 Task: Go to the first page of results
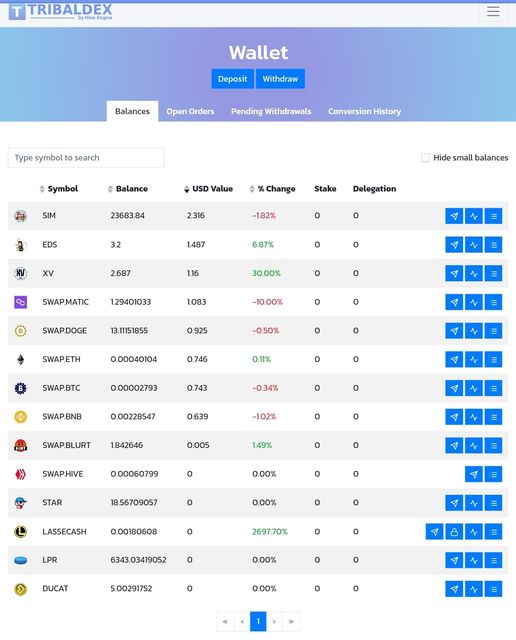click(x=225, y=621)
